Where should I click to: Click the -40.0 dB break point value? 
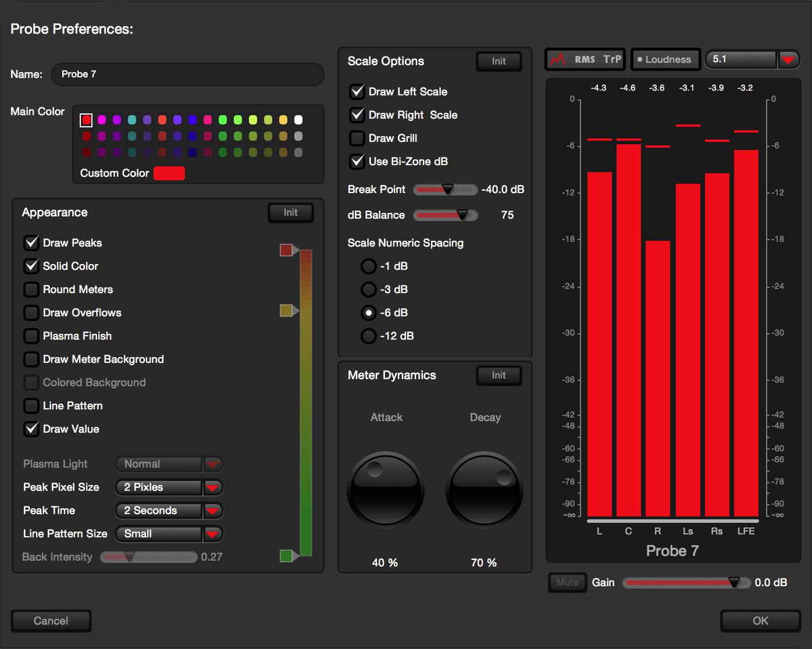click(503, 190)
